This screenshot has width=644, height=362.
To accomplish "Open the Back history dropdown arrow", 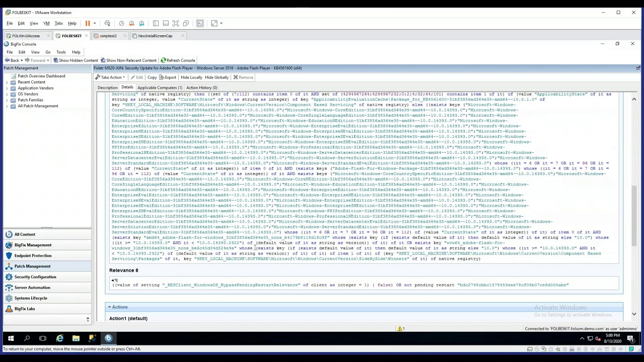I will [x=22, y=60].
